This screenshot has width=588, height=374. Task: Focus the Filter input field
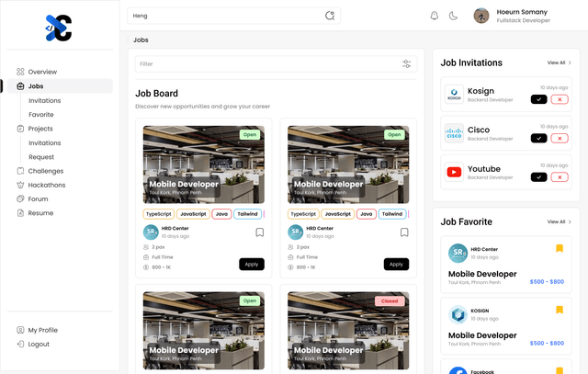point(276,63)
